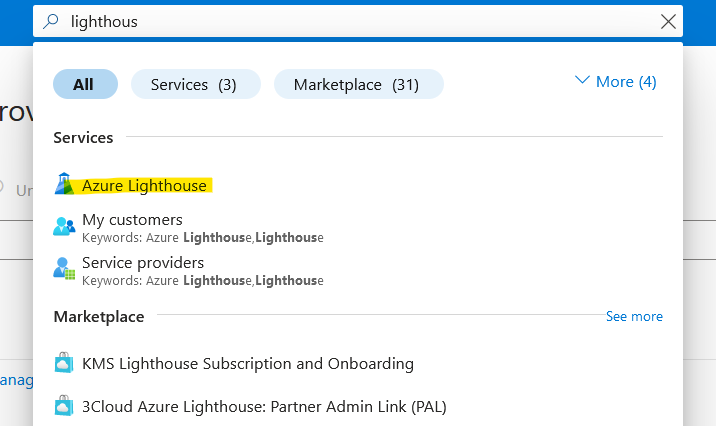Open the My customers result
The height and width of the screenshot is (426, 716).
click(132, 220)
